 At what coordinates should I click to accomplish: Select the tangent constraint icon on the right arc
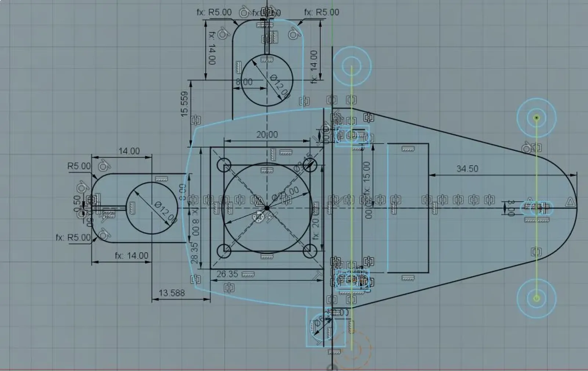pyautogui.click(x=527, y=148)
